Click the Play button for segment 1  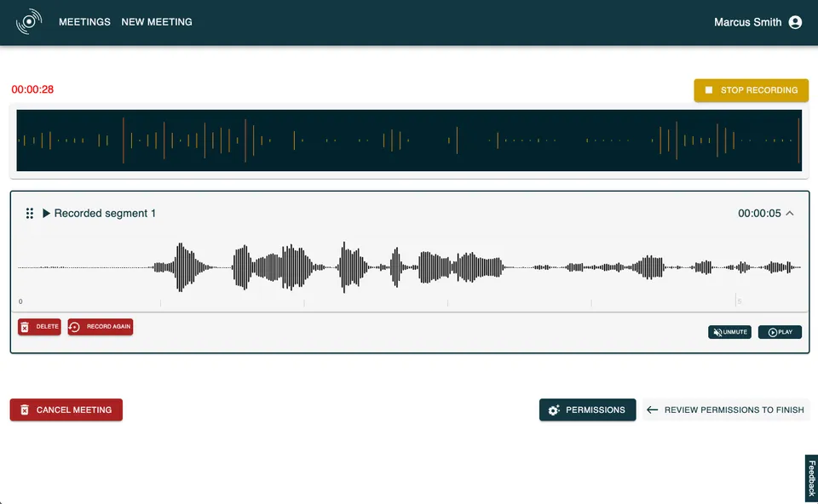pos(780,332)
